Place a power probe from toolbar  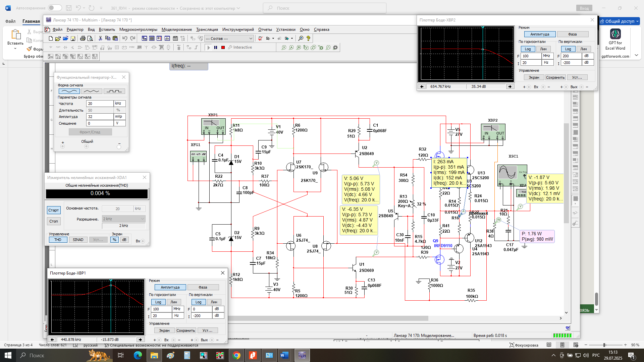coord(299,48)
